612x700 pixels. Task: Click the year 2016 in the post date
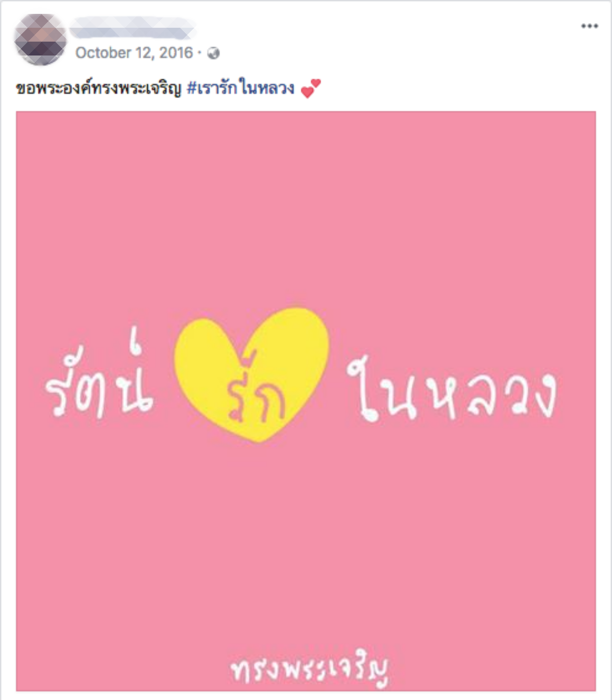click(176, 53)
